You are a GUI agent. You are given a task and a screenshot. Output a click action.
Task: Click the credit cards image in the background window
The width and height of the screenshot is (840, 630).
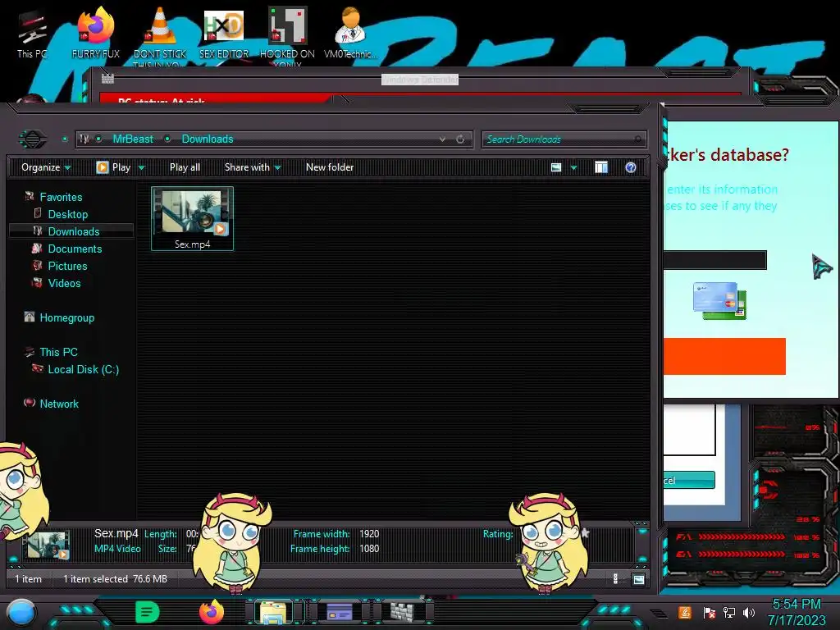[719, 300]
